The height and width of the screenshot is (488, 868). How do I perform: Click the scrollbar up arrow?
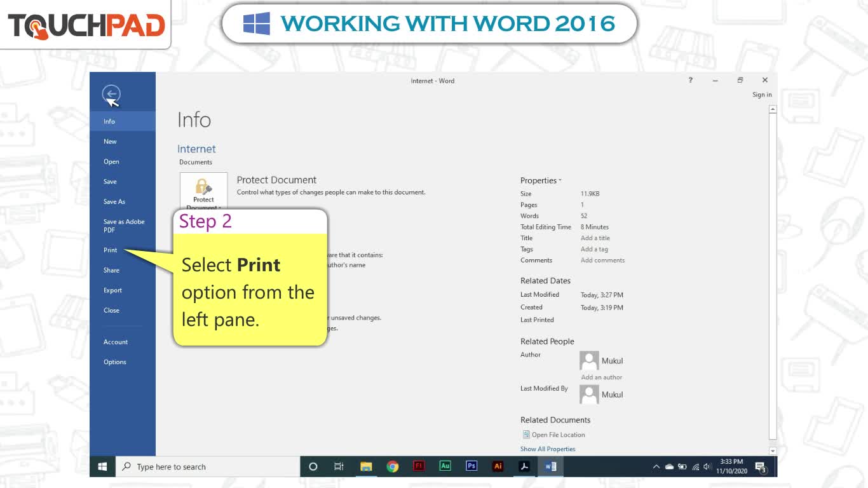click(773, 109)
